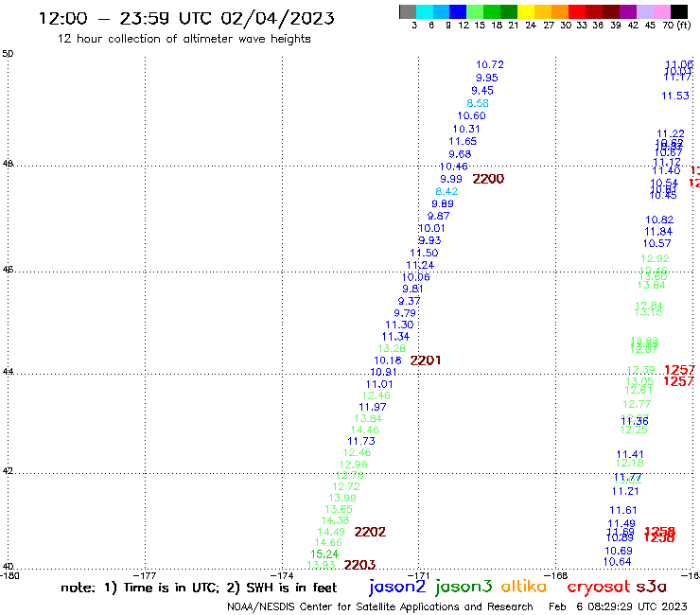Click the time marker 2203
This screenshot has height=615, width=700.
(359, 565)
